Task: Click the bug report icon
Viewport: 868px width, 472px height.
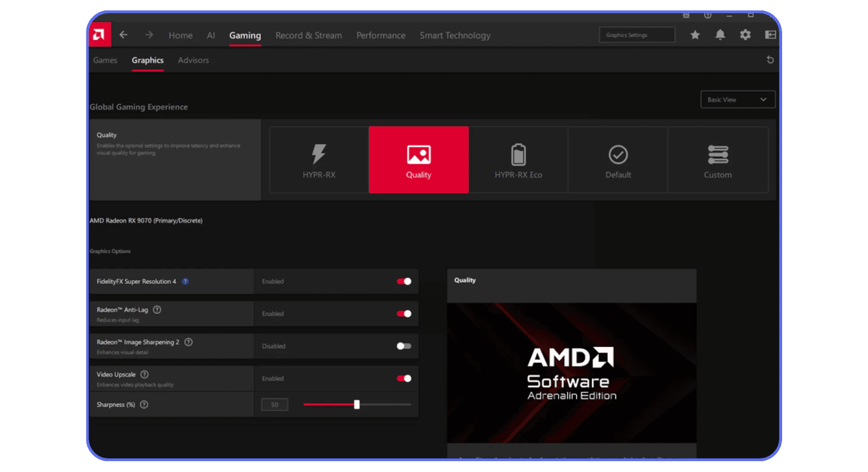Action: pos(686,15)
